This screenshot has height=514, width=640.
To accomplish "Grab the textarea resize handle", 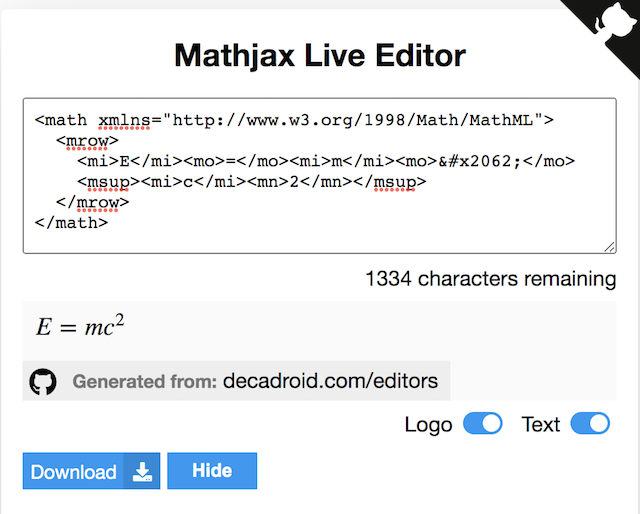I will 609,247.
